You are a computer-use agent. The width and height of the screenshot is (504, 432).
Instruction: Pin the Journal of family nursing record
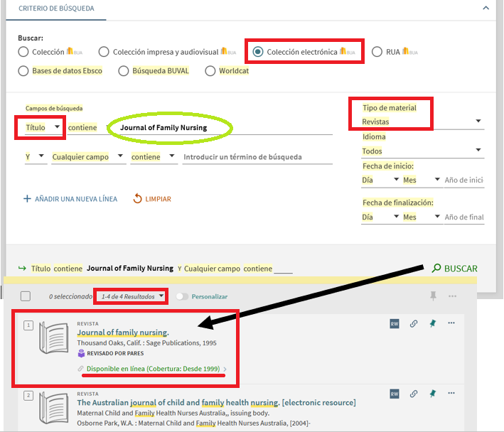point(432,324)
